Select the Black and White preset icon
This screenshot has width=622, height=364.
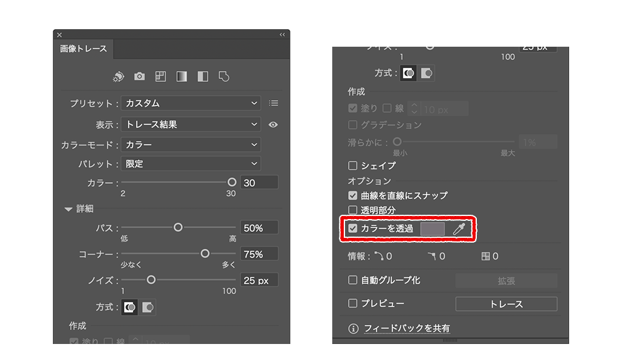(x=203, y=76)
